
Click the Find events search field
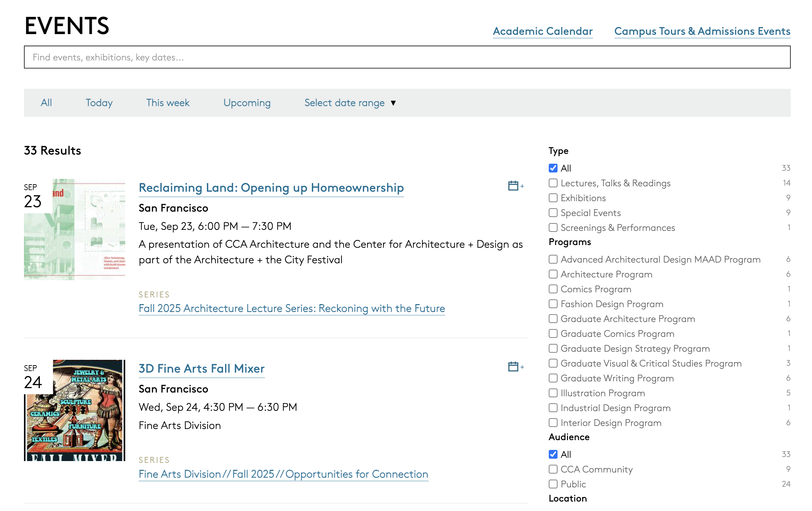[407, 57]
